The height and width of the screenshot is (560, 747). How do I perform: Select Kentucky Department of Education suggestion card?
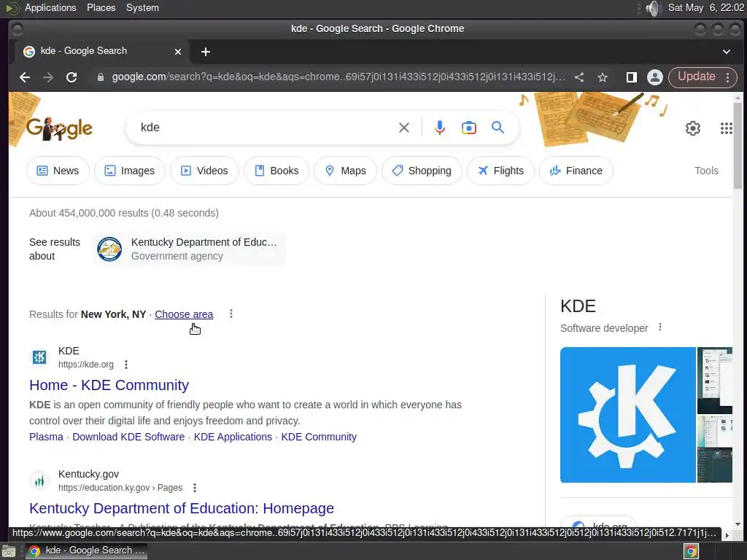190,249
